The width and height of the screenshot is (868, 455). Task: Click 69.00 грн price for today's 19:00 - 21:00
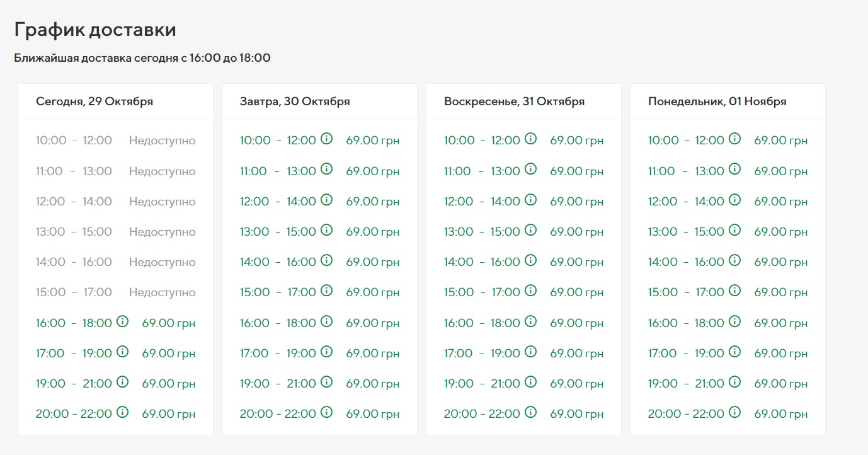(169, 384)
